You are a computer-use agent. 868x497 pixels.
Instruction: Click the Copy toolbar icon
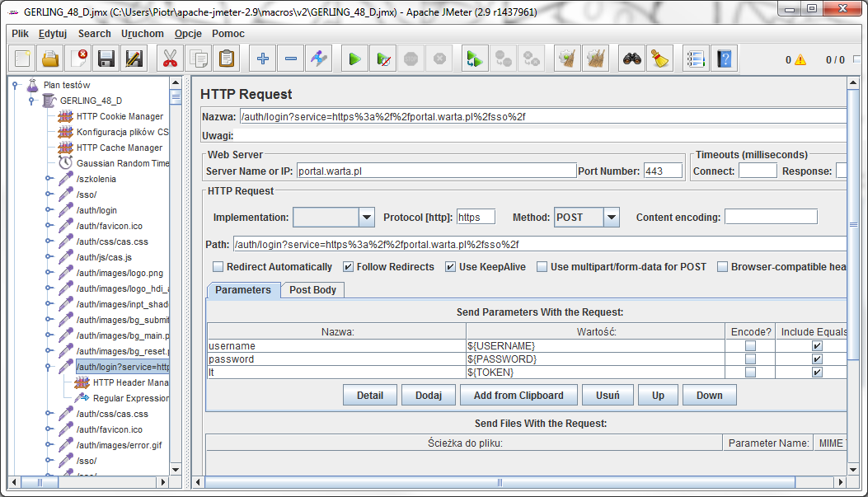click(199, 59)
